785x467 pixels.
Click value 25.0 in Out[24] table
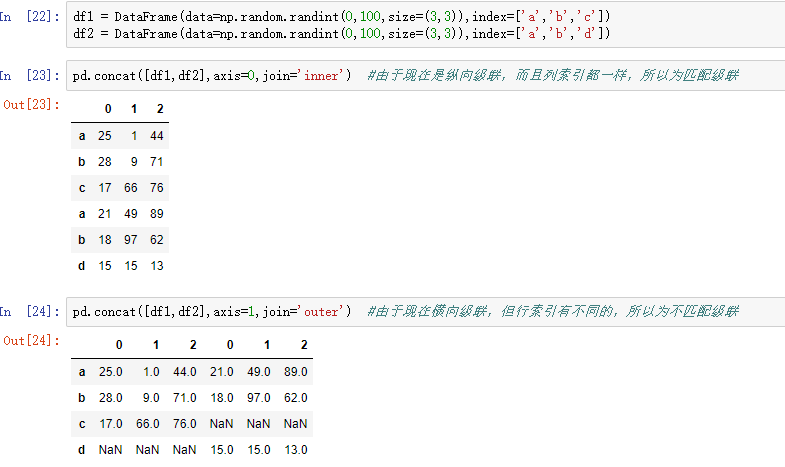coord(111,372)
